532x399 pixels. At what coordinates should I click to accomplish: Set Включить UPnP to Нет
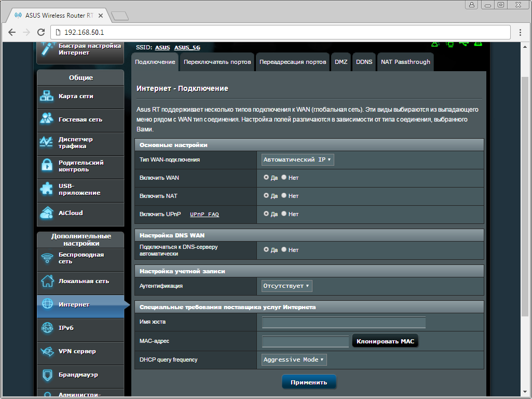[x=283, y=214]
